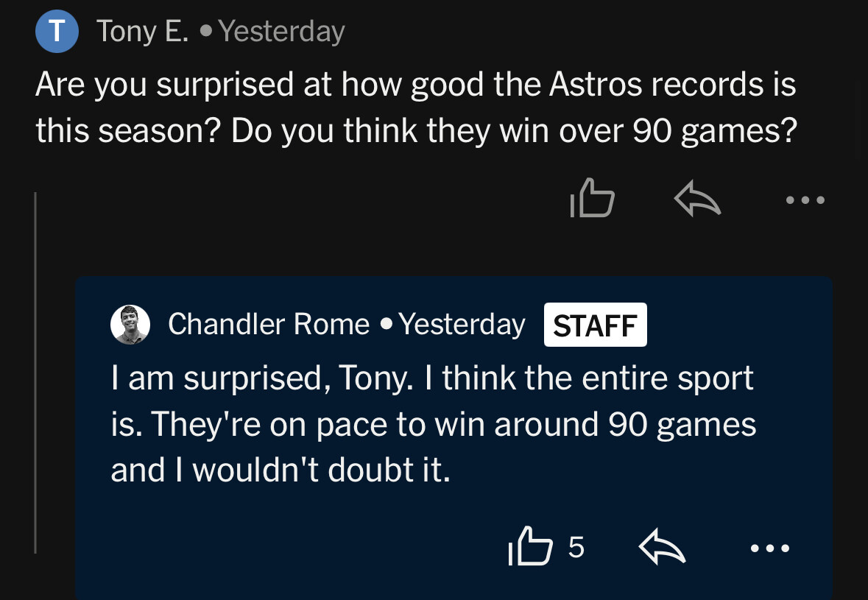
Task: Select the word Astros in Tony's comment
Action: [x=596, y=85]
